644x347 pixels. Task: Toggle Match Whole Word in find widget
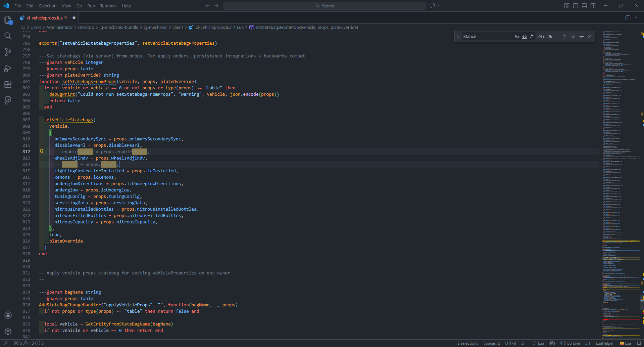tap(524, 36)
